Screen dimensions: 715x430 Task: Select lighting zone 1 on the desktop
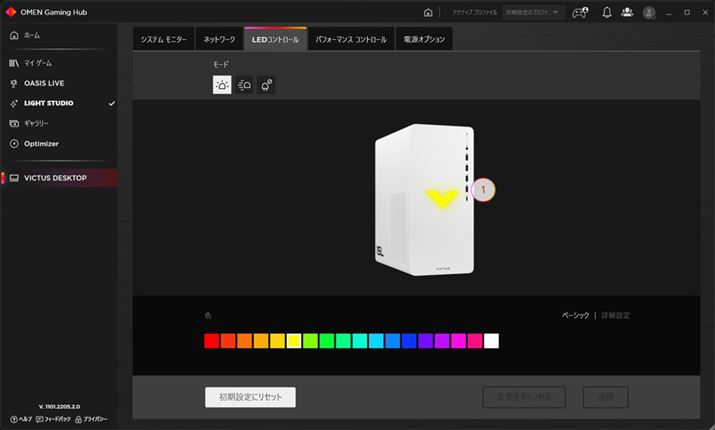point(483,188)
